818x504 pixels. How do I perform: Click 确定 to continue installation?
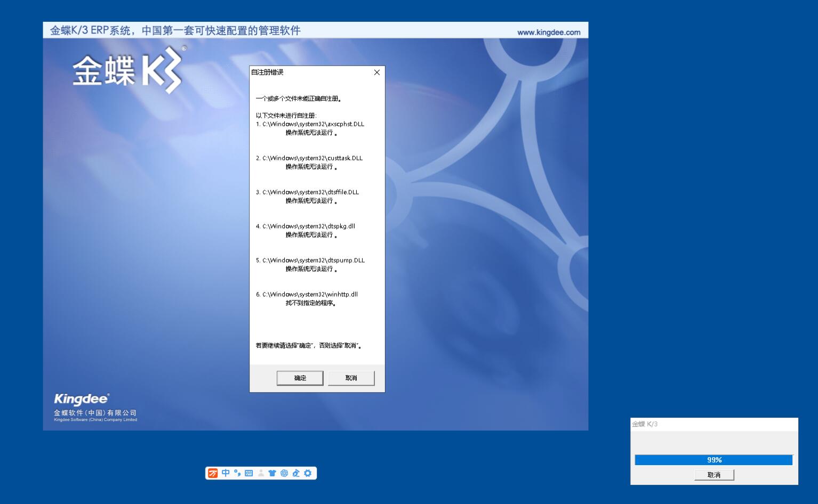pos(300,378)
